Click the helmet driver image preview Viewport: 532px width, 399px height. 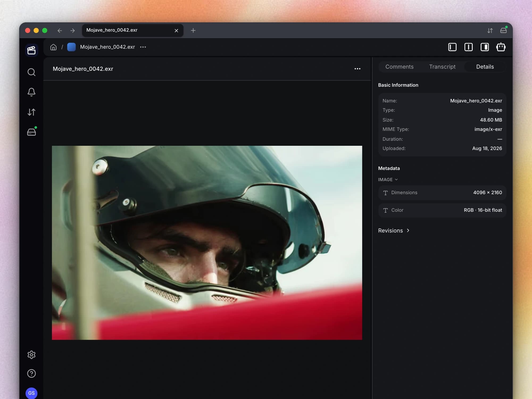pyautogui.click(x=207, y=243)
